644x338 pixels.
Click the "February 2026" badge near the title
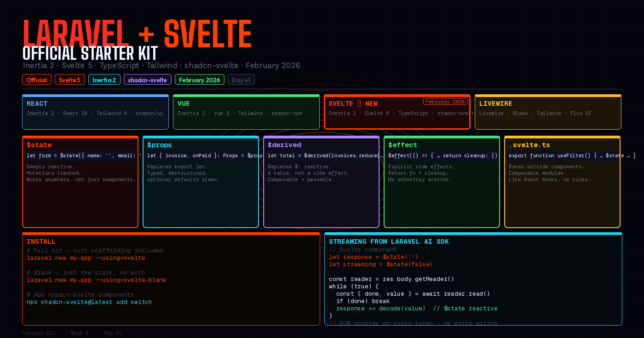[x=199, y=79]
